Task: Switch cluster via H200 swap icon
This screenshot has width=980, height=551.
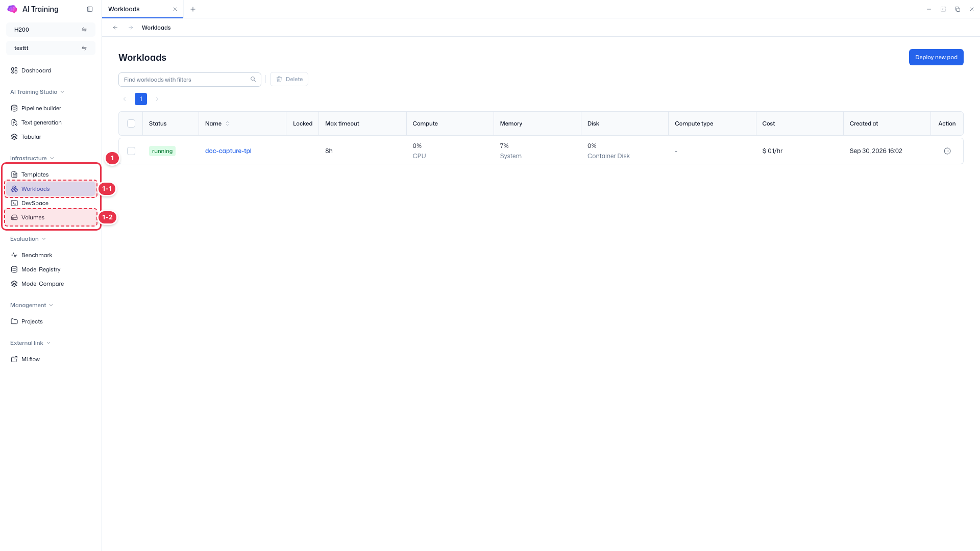Action: coord(84,30)
